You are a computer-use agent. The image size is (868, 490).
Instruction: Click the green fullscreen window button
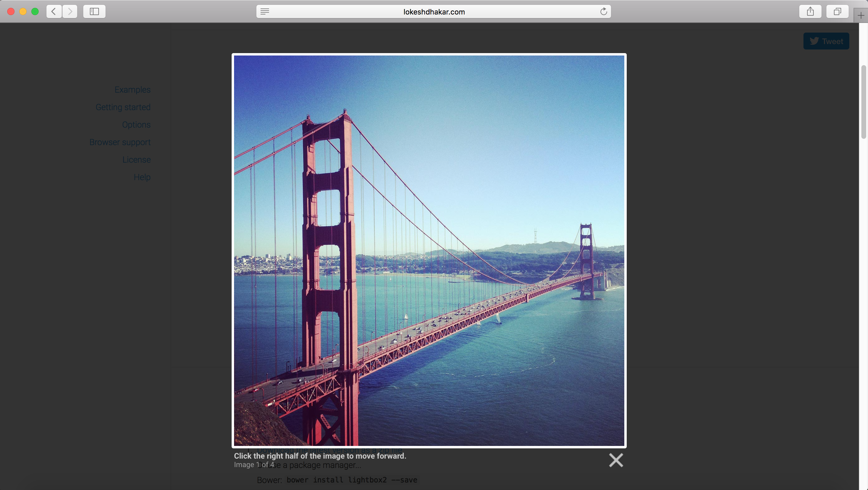coord(35,11)
